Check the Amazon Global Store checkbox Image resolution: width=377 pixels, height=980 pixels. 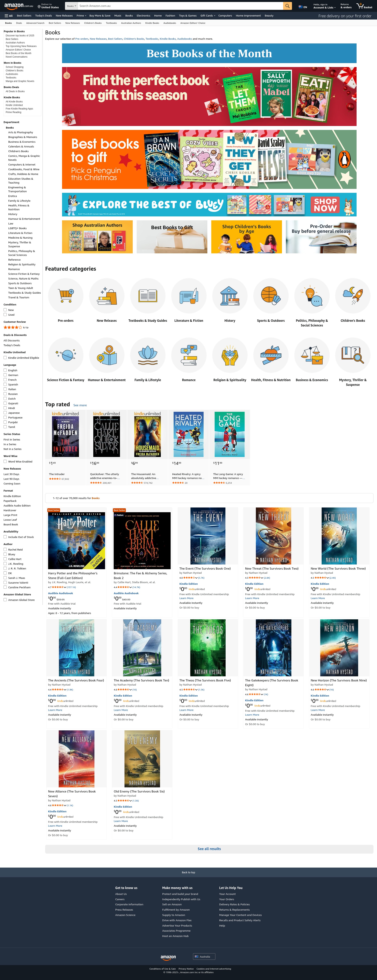[x=5, y=600]
